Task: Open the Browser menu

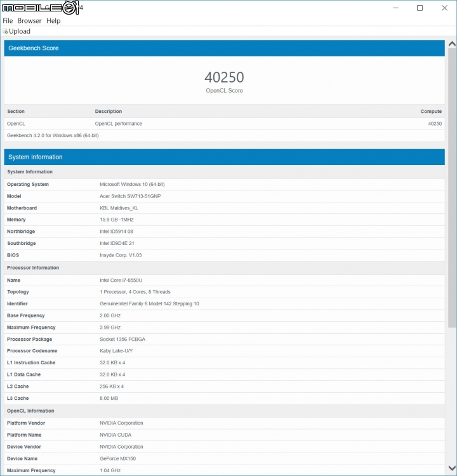Action: (29, 21)
